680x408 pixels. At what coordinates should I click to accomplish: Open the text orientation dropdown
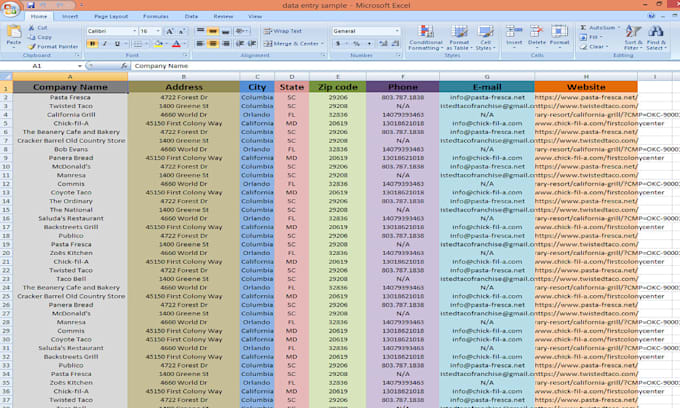pyautogui.click(x=241, y=31)
